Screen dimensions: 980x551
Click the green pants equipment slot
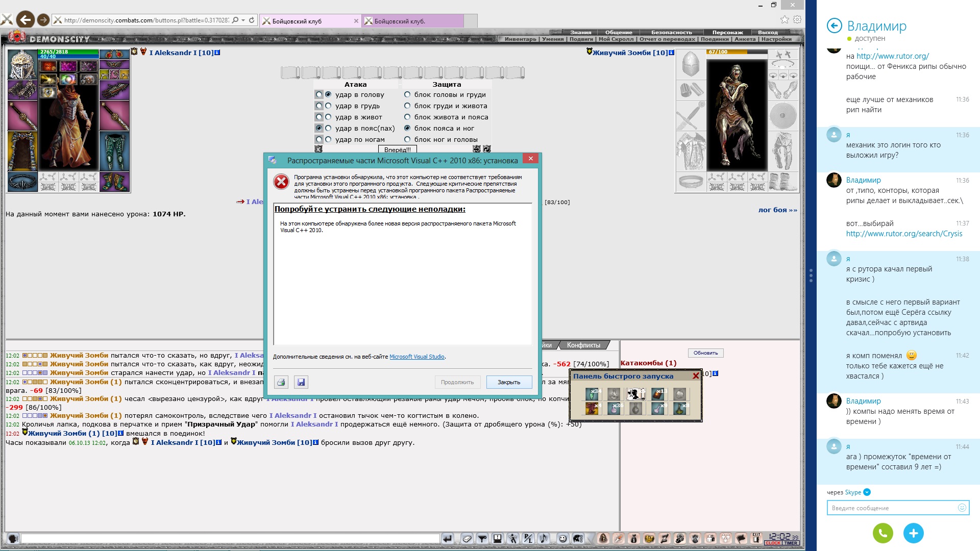pos(114,152)
